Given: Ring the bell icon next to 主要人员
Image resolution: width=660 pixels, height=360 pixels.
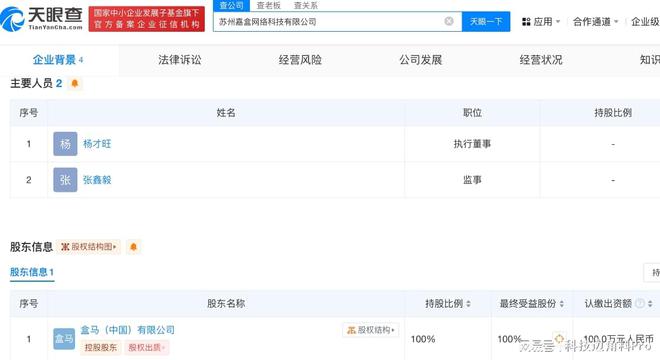Looking at the screenshot, I should (75, 83).
